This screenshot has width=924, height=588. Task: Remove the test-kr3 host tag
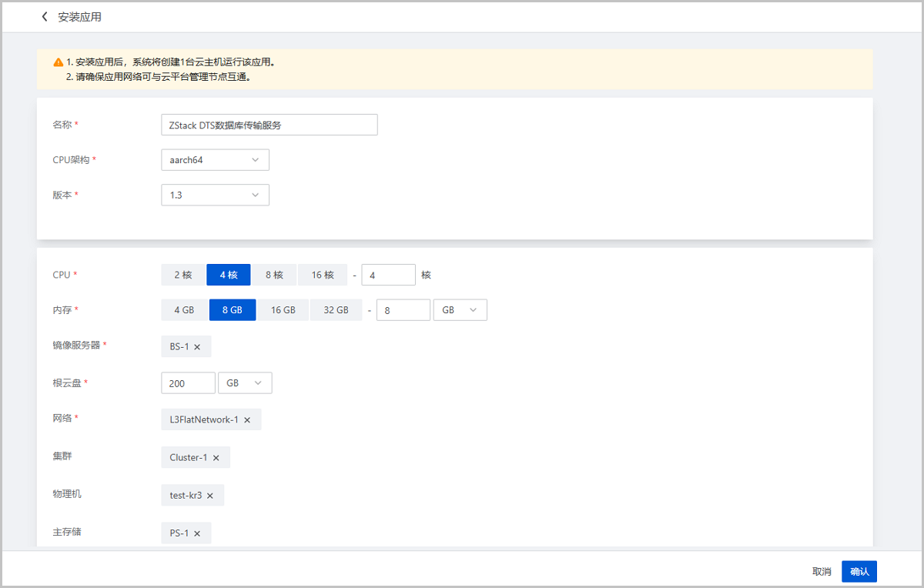(x=210, y=496)
